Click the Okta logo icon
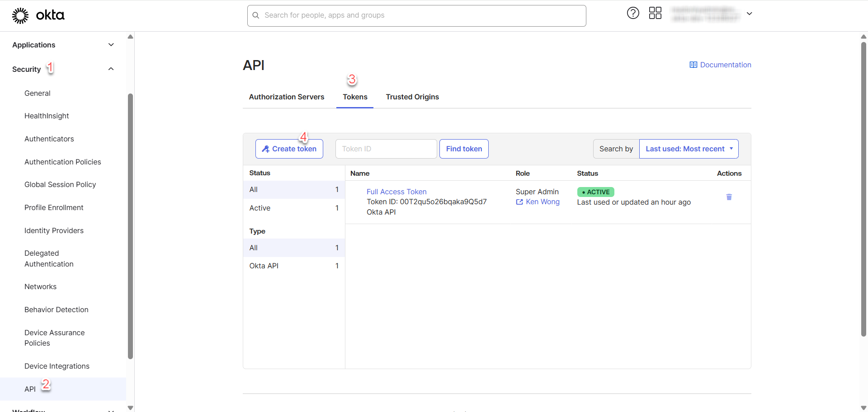Image resolution: width=868 pixels, height=412 pixels. tap(20, 15)
